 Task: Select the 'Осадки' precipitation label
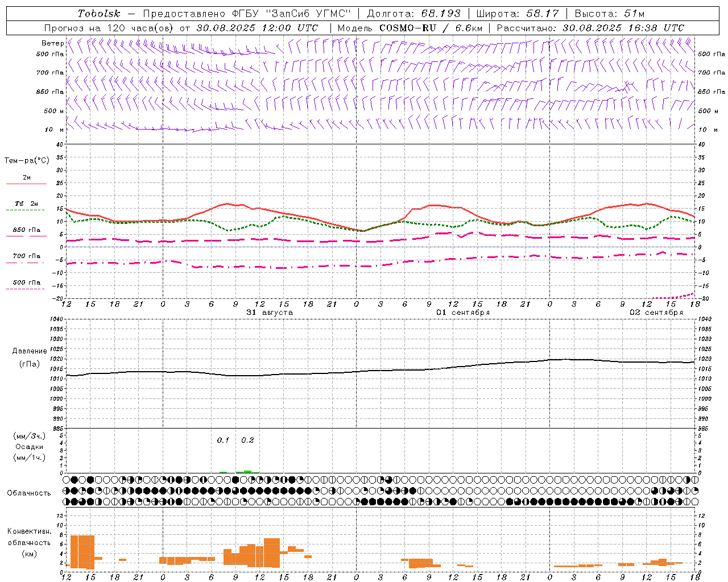29,447
